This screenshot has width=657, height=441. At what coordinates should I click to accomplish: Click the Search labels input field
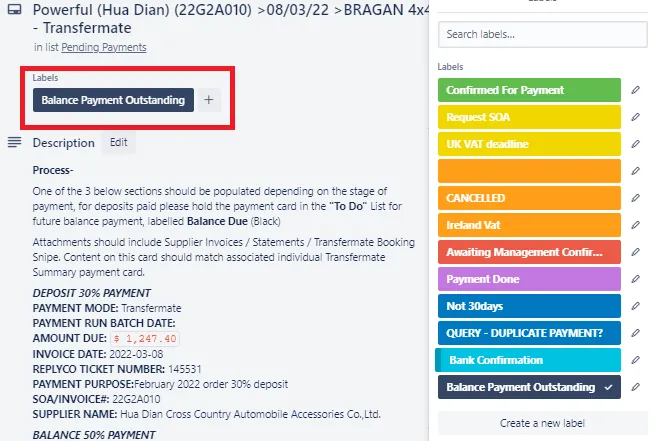coord(543,34)
